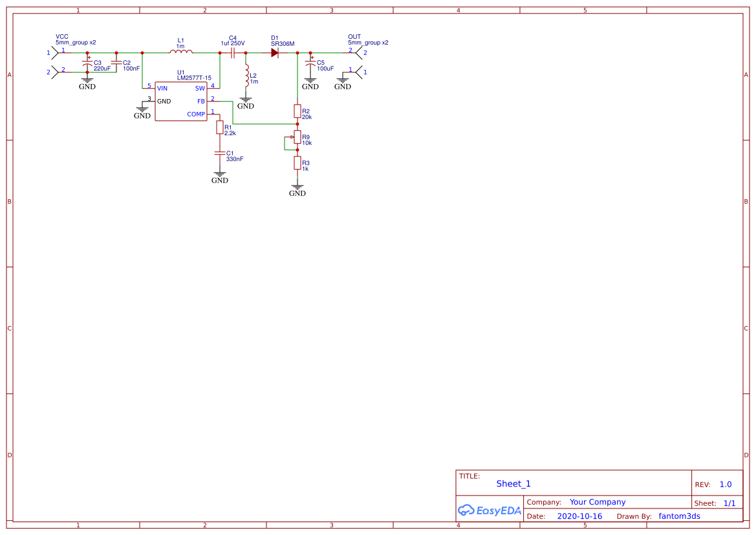Click the EasyEDA logo in title block
This screenshot has height=535, width=756.
pyautogui.click(x=490, y=510)
